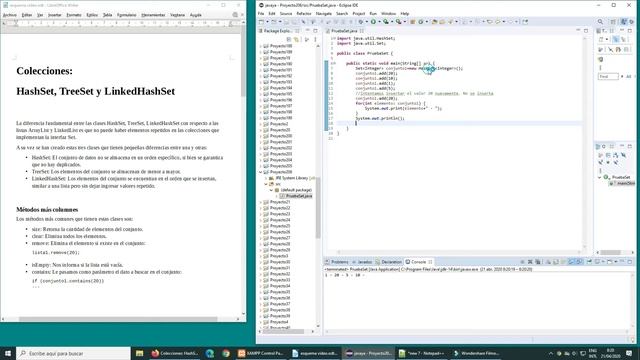Close the PruebaSet.java editor tab
The image size is (640, 360).
pos(362,31)
